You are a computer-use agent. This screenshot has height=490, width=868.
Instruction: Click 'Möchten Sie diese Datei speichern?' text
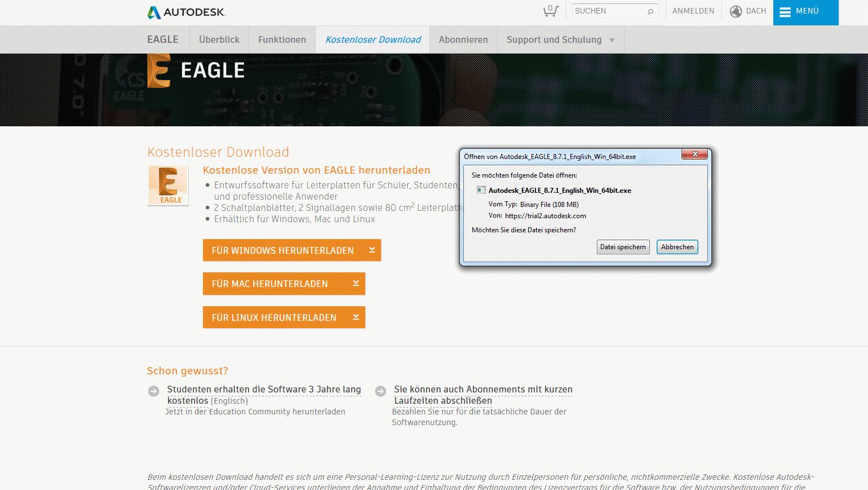[524, 230]
